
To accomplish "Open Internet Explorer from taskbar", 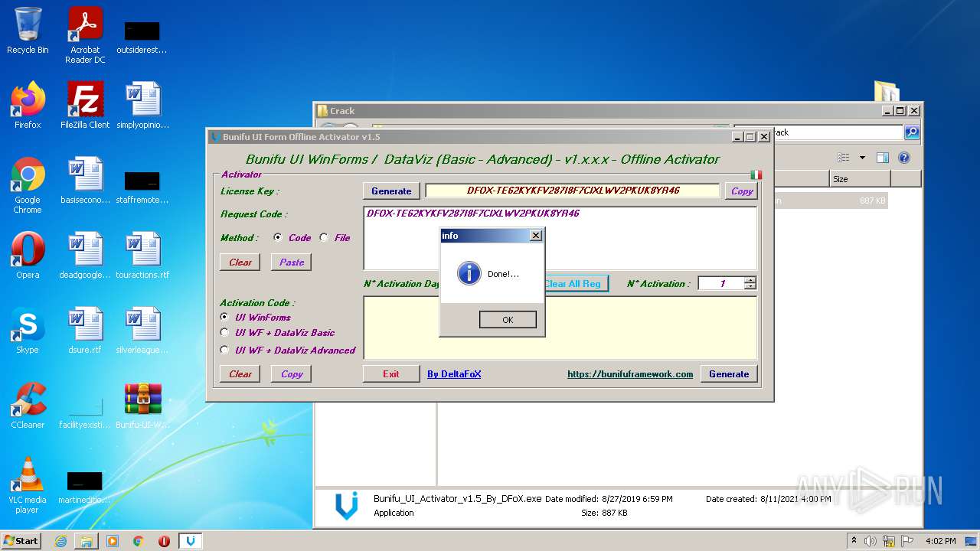I will (60, 541).
